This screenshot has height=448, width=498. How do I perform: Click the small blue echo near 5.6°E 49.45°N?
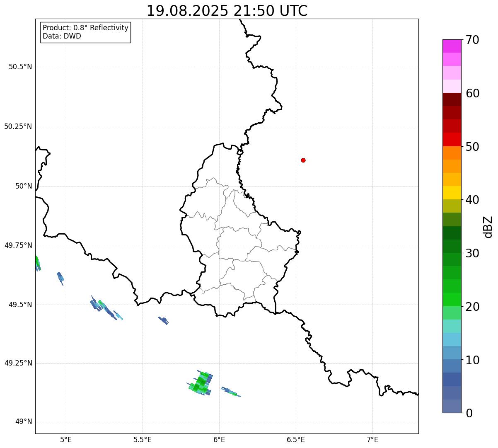[x=164, y=320]
